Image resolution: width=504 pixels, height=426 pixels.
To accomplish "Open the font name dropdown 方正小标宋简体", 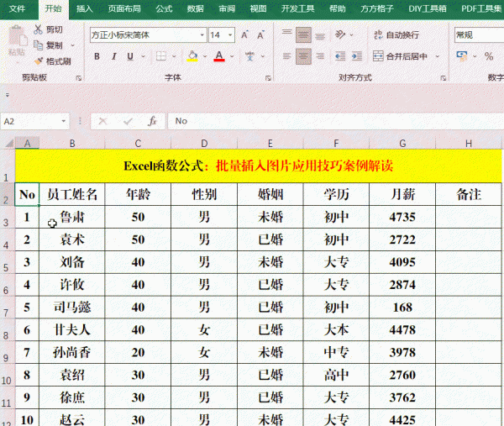I will (x=202, y=35).
